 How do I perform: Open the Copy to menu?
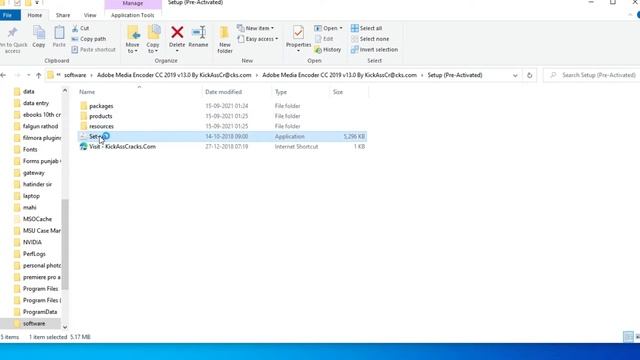(x=153, y=39)
